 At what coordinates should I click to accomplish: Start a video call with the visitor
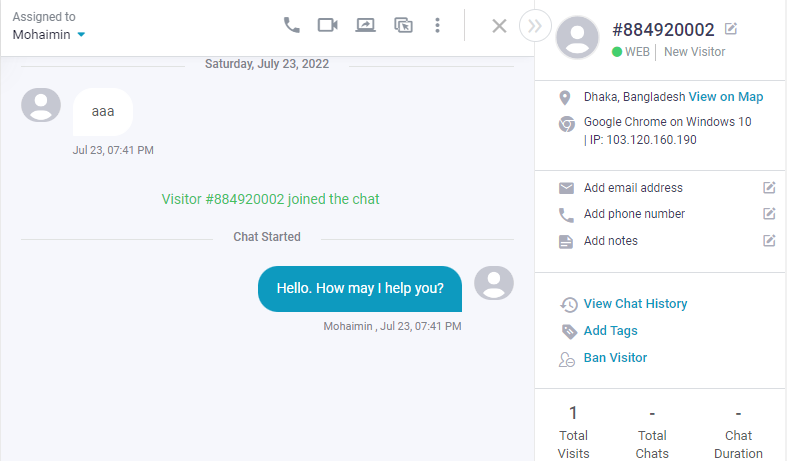[x=328, y=25]
